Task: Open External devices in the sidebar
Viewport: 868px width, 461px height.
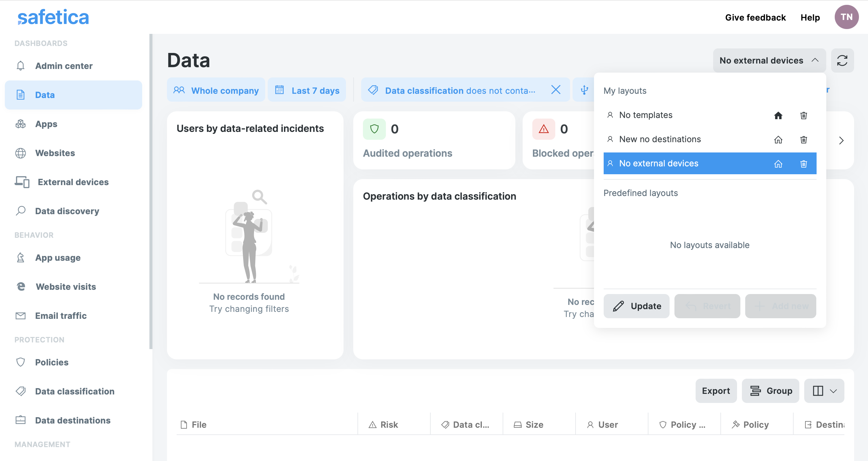Action: 73,181
